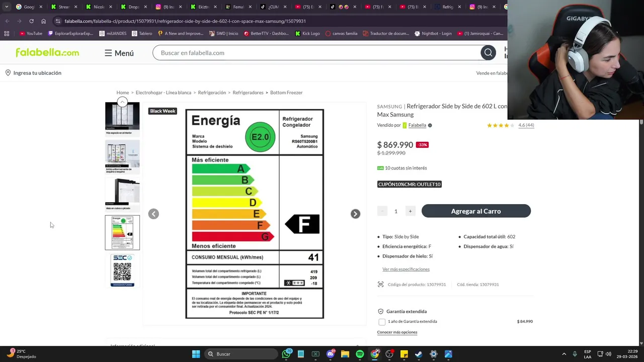The image size is (644, 362).
Task: Click Agregar al Carro button
Action: click(x=476, y=211)
